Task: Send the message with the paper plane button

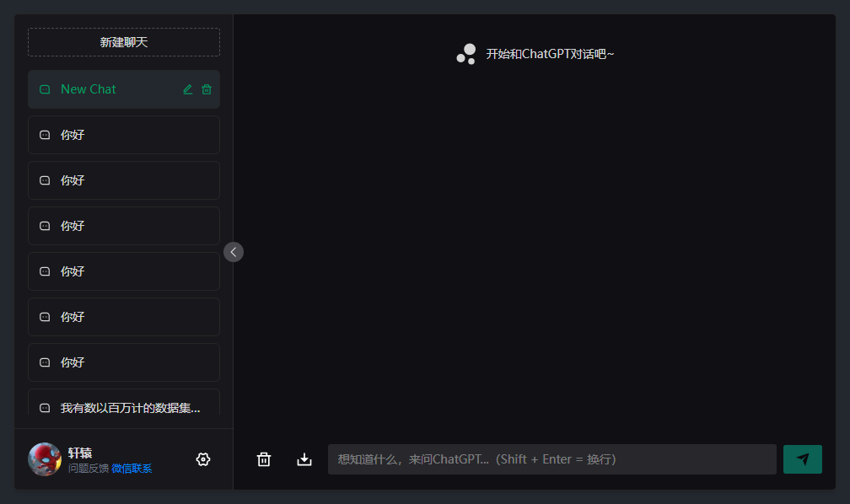Action: click(x=803, y=459)
